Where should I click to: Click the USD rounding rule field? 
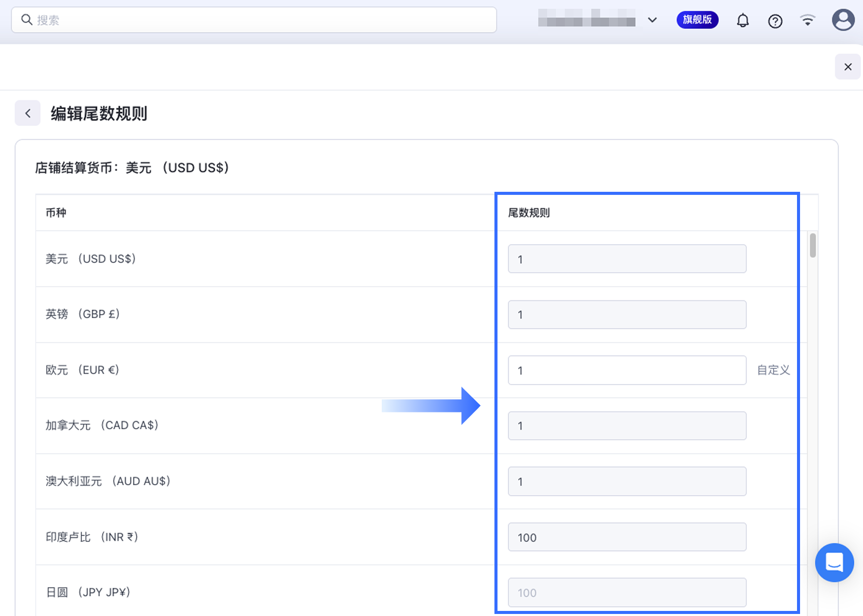626,259
